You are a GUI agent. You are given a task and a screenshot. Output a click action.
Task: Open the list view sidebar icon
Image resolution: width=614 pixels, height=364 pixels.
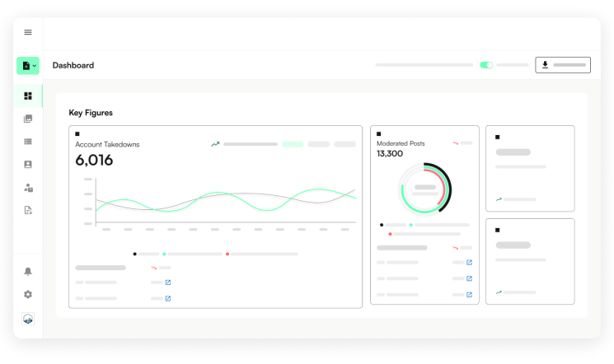[28, 142]
